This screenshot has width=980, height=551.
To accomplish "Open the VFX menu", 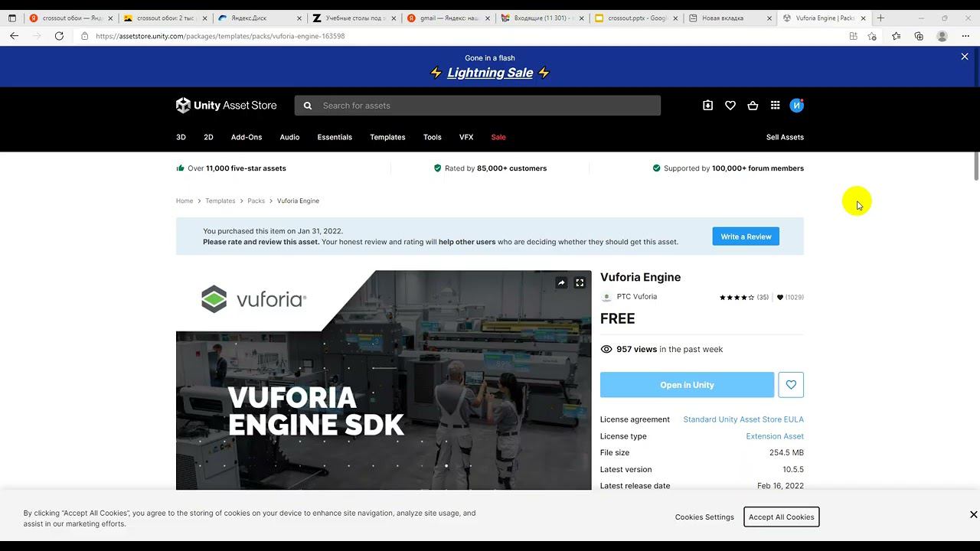I will pos(466,137).
